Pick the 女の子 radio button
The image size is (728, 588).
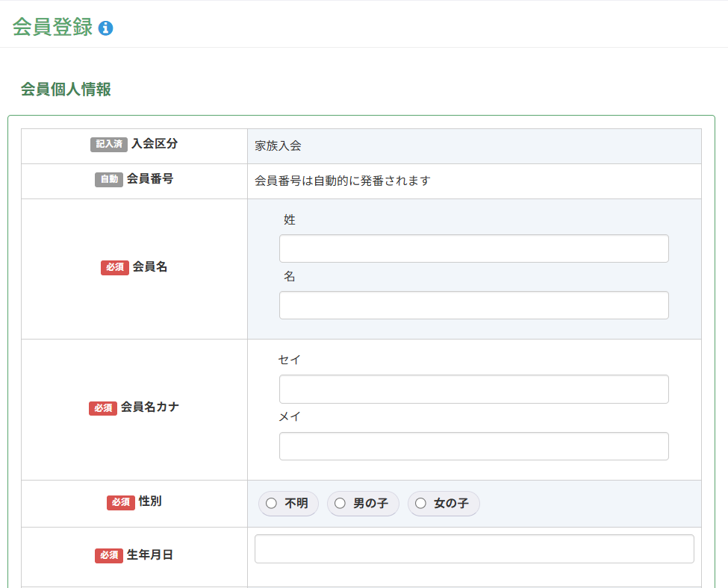421,504
